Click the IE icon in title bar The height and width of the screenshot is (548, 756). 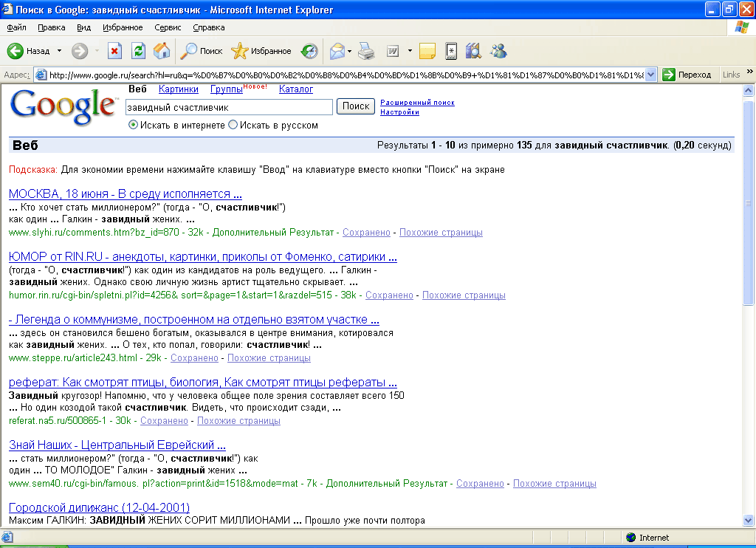7,9
